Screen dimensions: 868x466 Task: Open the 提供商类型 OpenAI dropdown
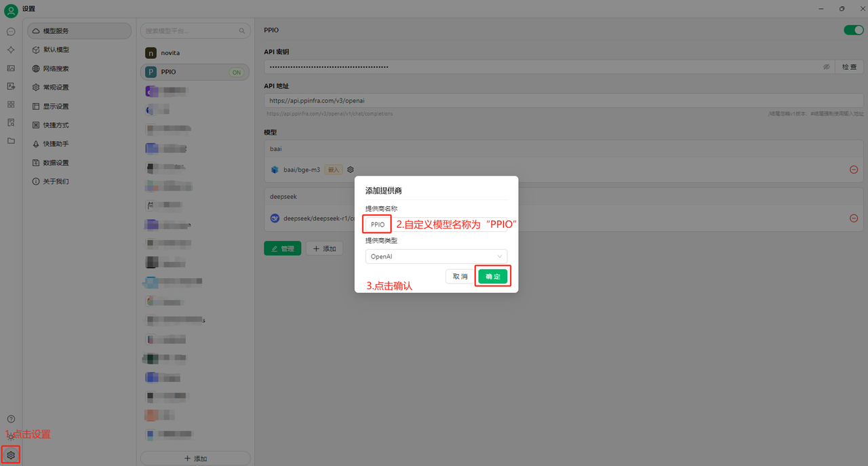[x=436, y=256]
